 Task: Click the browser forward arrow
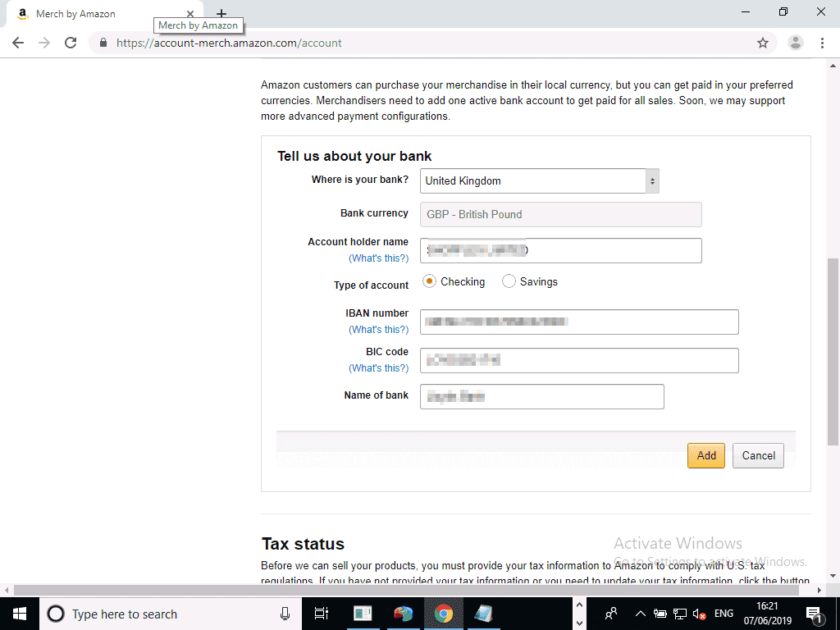coord(44,43)
